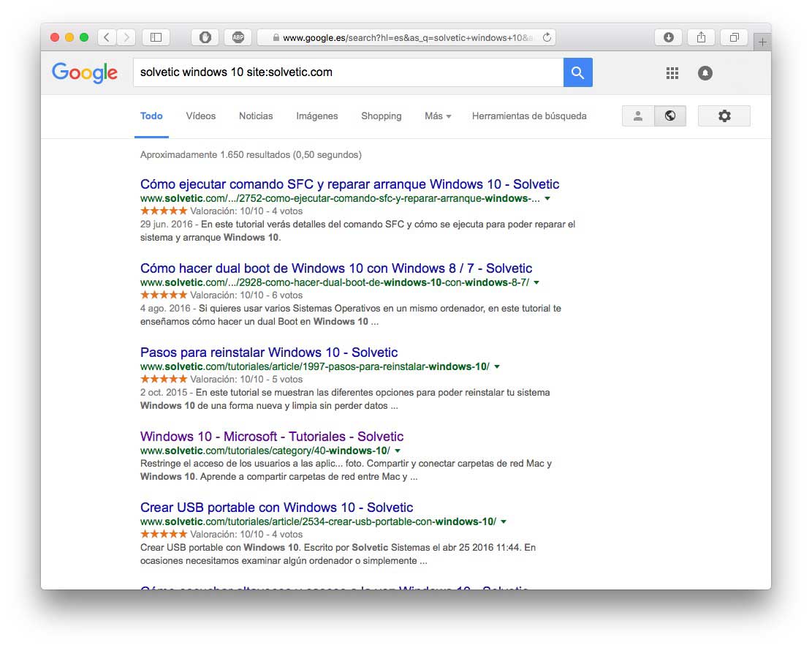Click the lock icon in address bar

[x=276, y=38]
